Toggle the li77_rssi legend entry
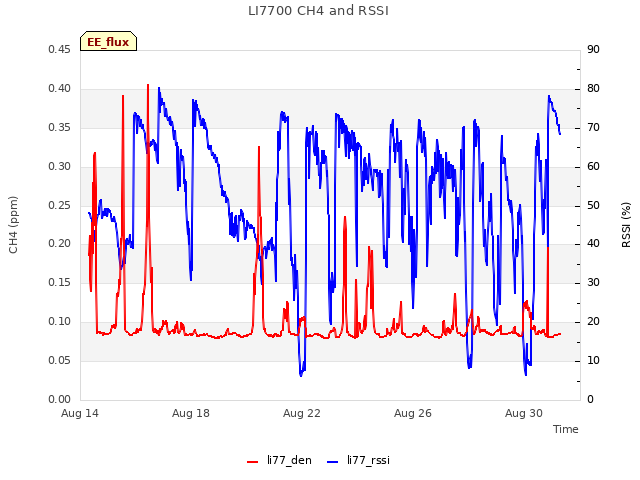This screenshot has height=480, width=640. (x=358, y=460)
